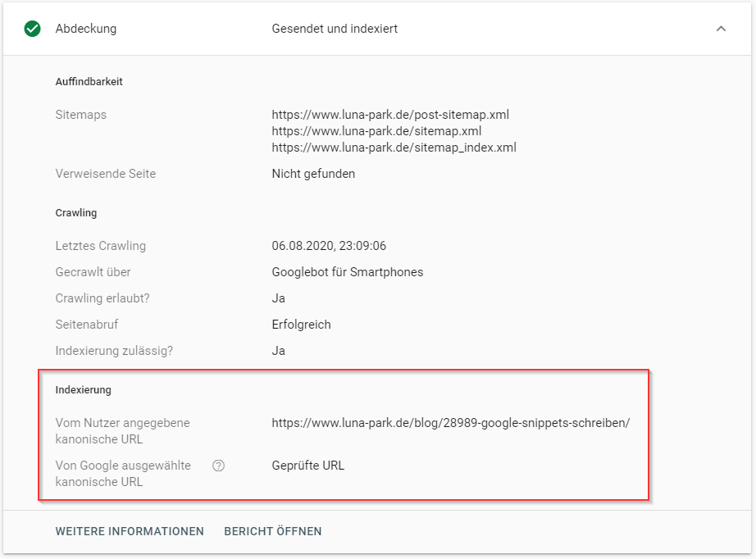Click the help icon next to Google-selected canonical URL
This screenshot has height=559, width=756.
(218, 466)
